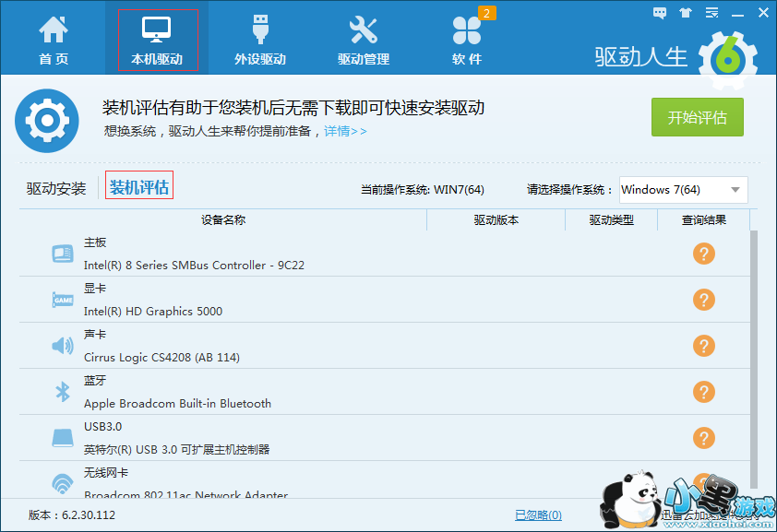Click the vertical scrollbar of device list
The height and width of the screenshot is (532, 777).
tap(754, 359)
